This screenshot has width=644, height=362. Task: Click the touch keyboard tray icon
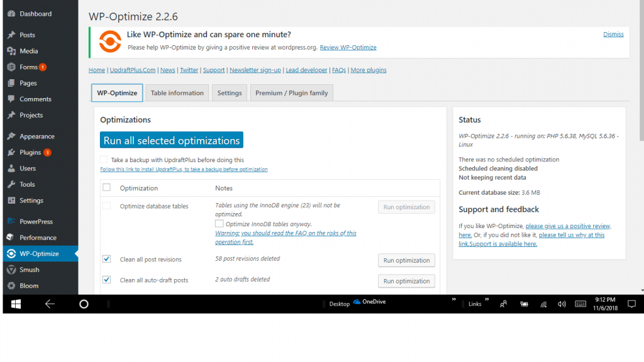click(x=580, y=304)
